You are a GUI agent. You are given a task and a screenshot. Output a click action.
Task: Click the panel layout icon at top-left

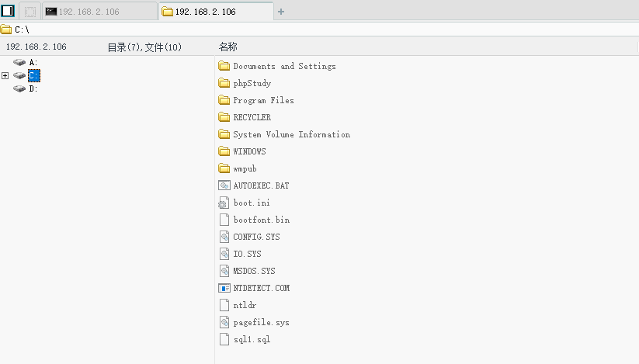(8, 11)
